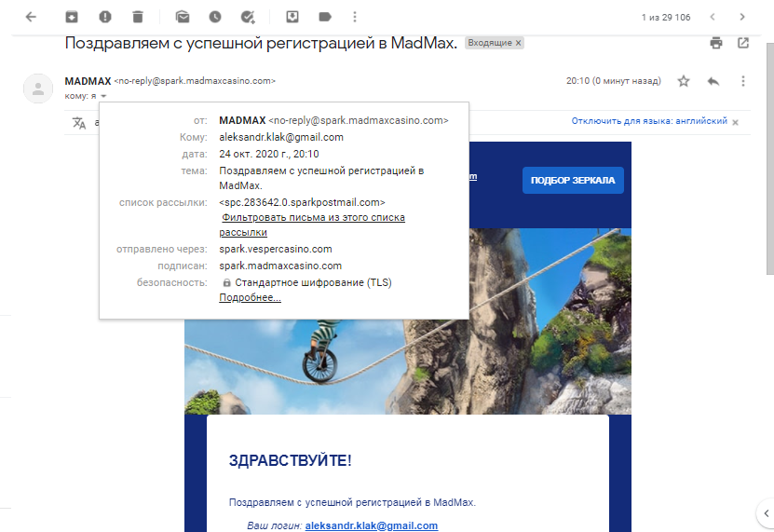The width and height of the screenshot is (774, 532).
Task: Click the Входящие label tag
Action: click(490, 43)
